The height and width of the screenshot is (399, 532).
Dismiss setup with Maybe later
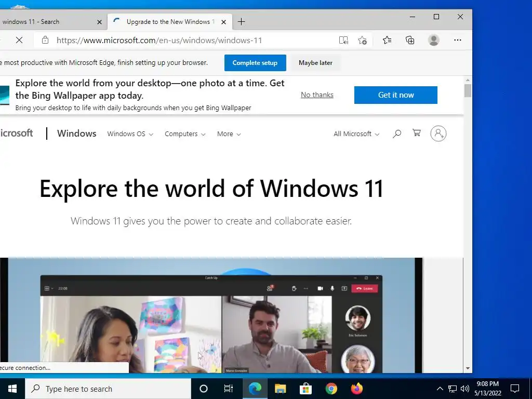315,63
